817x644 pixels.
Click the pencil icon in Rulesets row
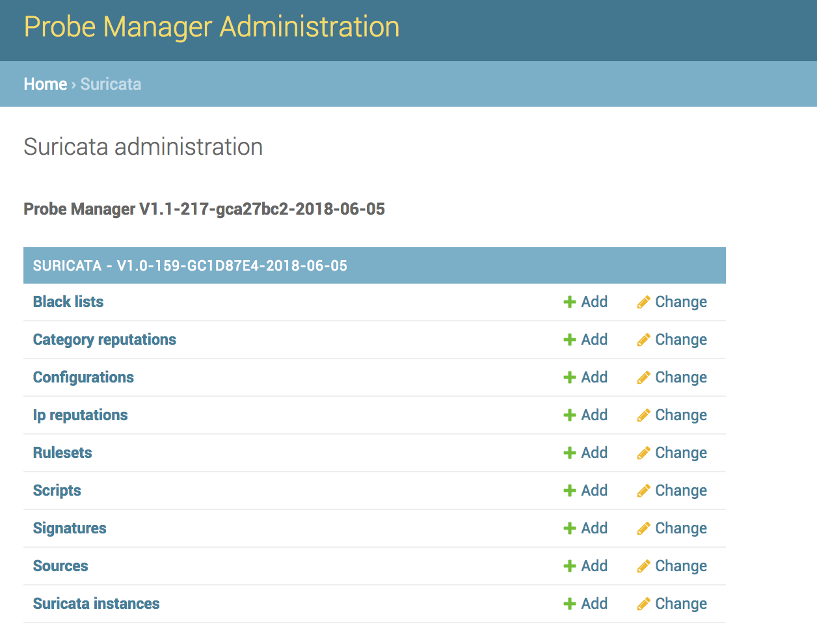[x=643, y=453]
